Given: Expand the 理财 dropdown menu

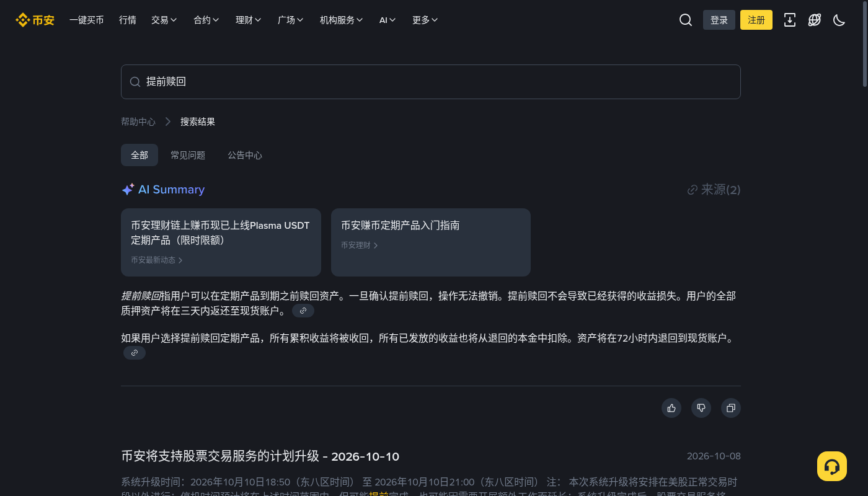Looking at the screenshot, I should [249, 20].
